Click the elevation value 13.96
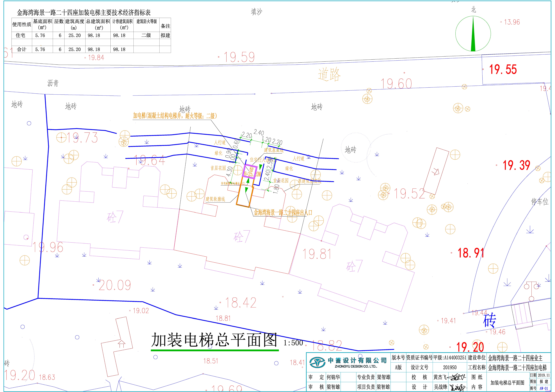 pos(512,22)
